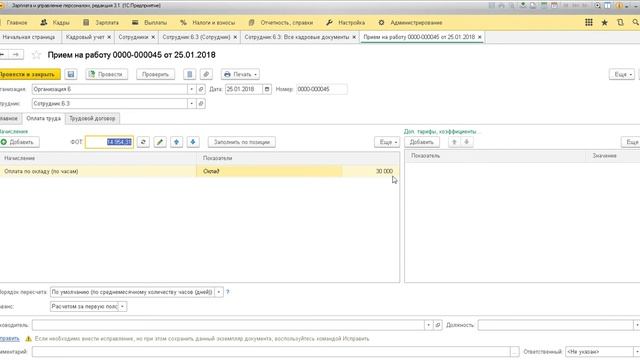Click Провести и закрыть button

click(29, 74)
